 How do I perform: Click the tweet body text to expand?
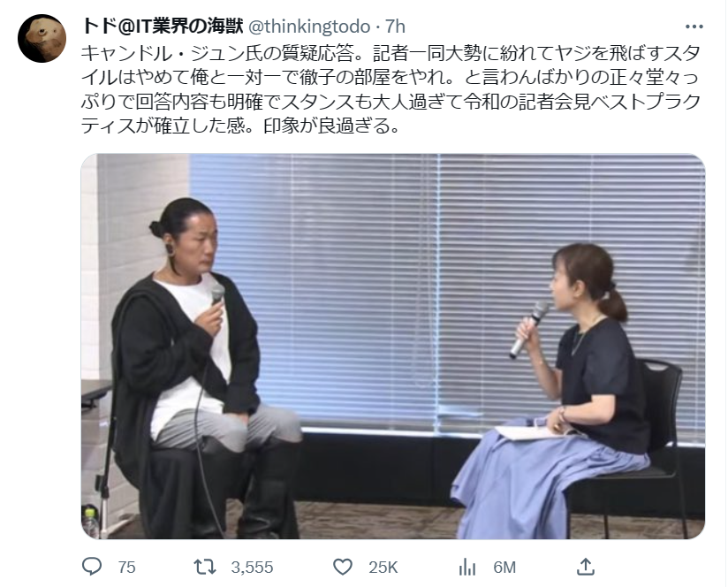point(390,89)
